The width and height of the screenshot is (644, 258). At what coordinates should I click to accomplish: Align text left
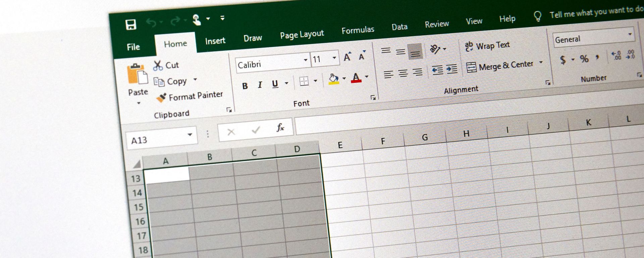click(388, 74)
